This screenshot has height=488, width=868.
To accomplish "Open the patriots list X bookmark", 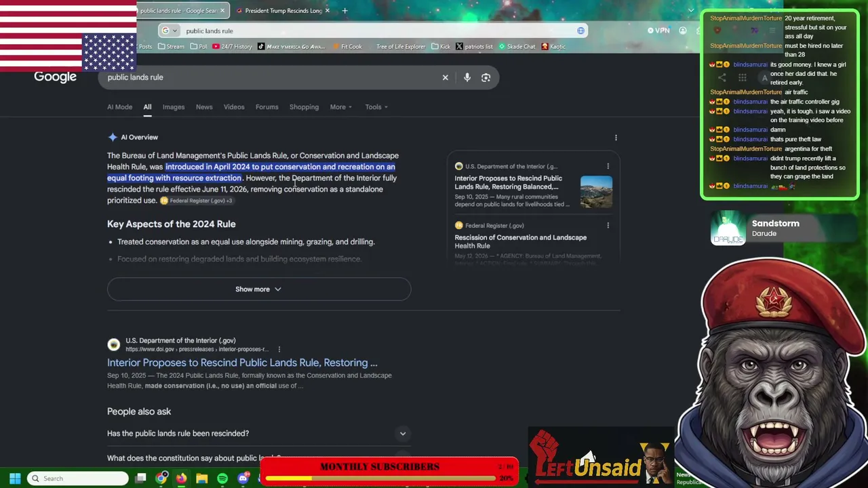I will tap(474, 47).
